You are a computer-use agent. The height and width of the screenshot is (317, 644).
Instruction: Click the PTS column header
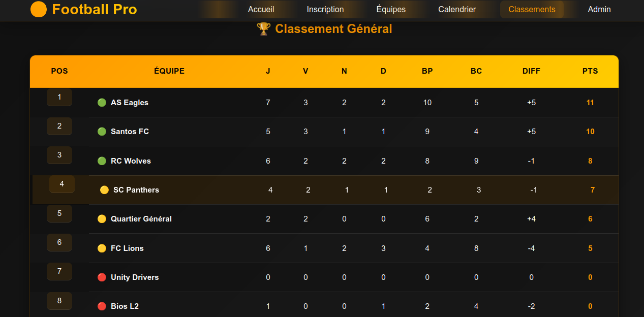[590, 71]
